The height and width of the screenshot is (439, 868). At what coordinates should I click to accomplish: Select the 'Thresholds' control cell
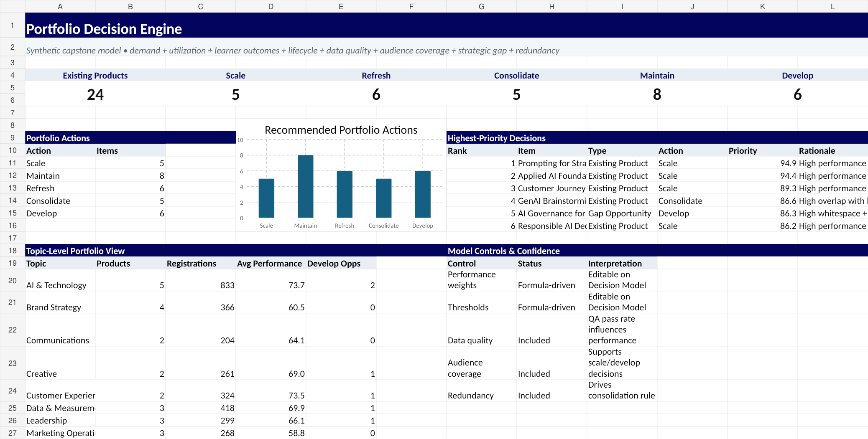click(482, 302)
